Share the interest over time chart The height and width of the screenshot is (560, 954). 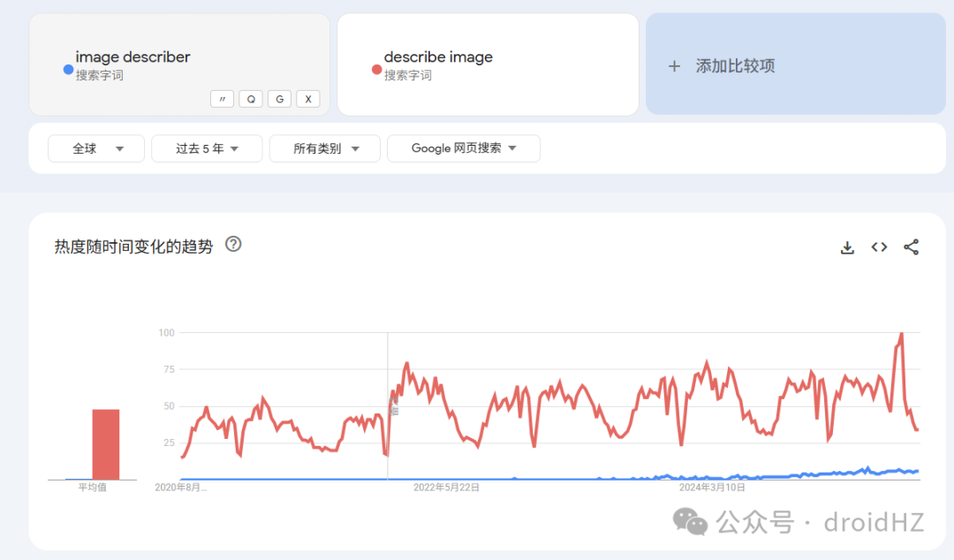coord(911,247)
